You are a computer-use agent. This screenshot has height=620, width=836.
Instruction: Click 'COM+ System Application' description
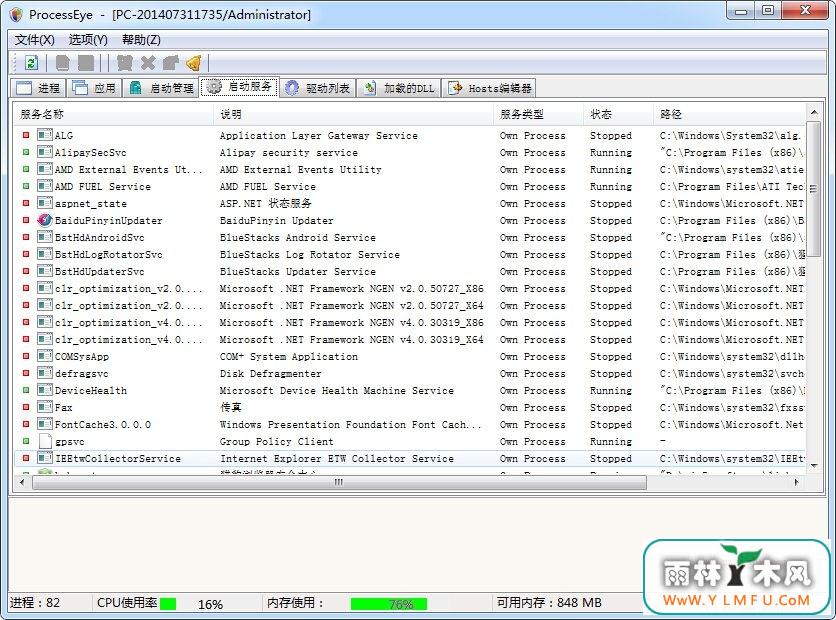coord(288,356)
